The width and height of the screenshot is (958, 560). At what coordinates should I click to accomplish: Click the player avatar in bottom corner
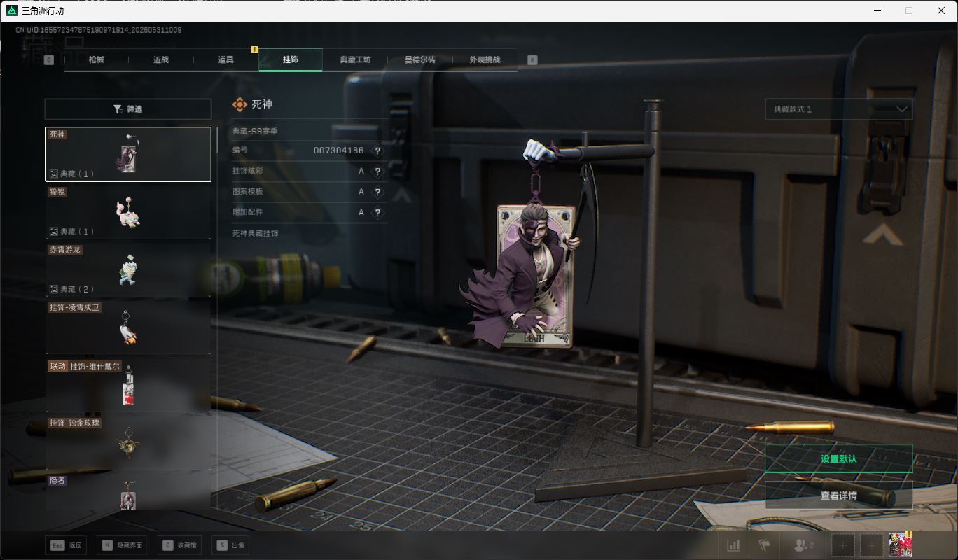900,545
